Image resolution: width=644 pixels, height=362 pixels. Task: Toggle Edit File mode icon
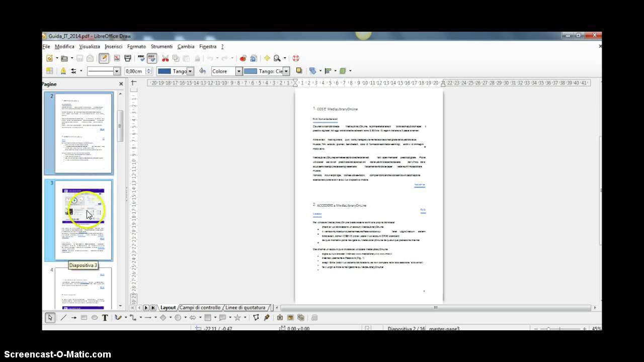coord(104,58)
